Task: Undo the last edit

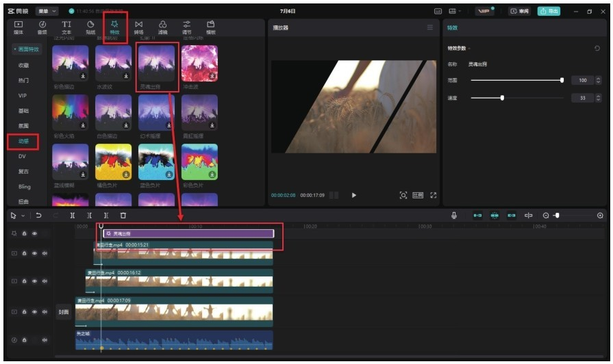Action: coord(38,216)
